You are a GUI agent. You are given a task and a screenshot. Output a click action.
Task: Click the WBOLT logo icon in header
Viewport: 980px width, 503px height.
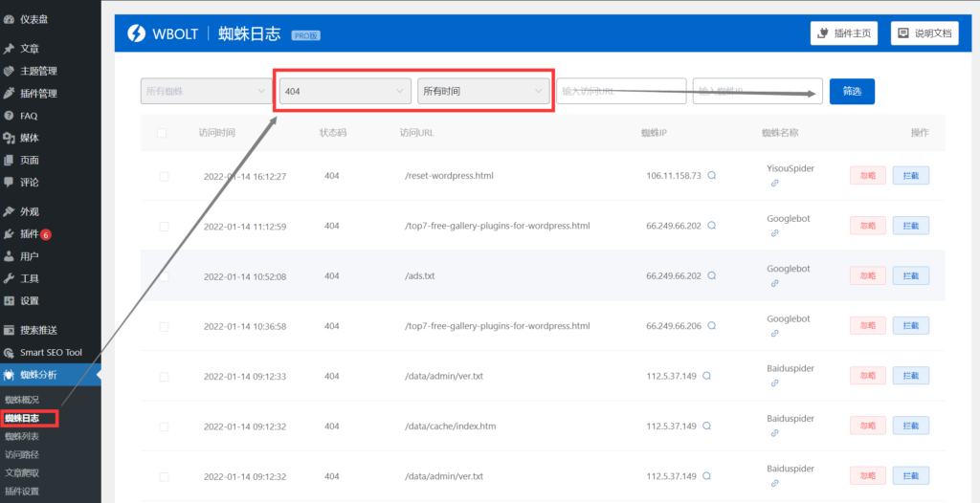[136, 33]
